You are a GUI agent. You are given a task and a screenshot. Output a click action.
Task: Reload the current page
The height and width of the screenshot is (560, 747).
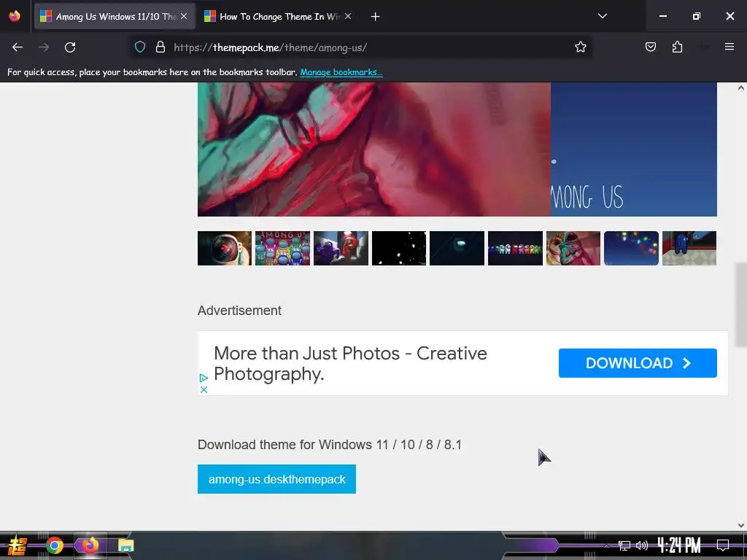pos(70,47)
